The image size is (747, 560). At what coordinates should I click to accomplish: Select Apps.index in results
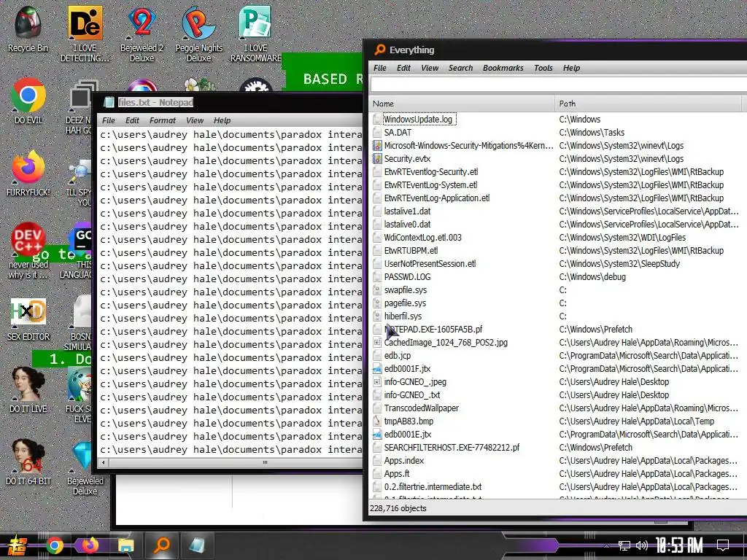coord(404,461)
